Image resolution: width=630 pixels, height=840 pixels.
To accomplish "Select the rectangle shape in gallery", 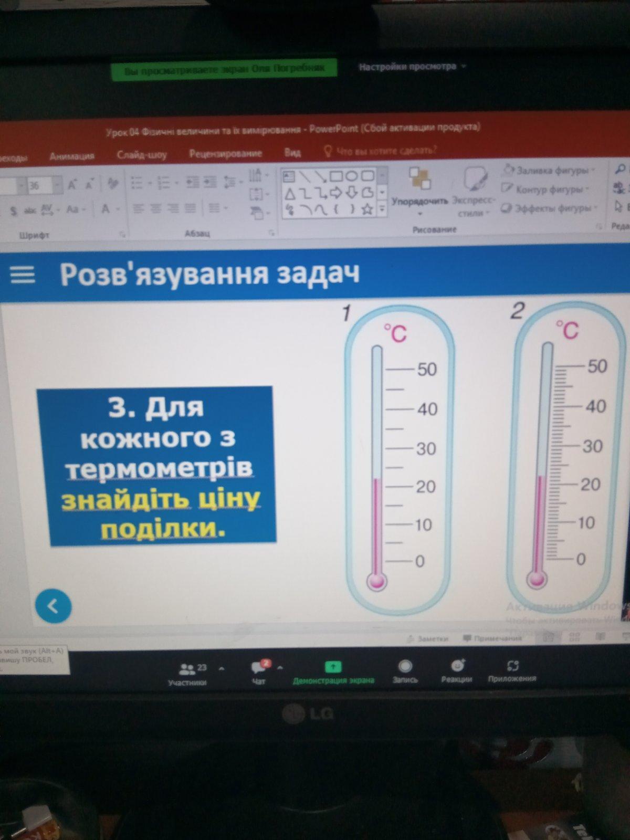I will click(336, 176).
